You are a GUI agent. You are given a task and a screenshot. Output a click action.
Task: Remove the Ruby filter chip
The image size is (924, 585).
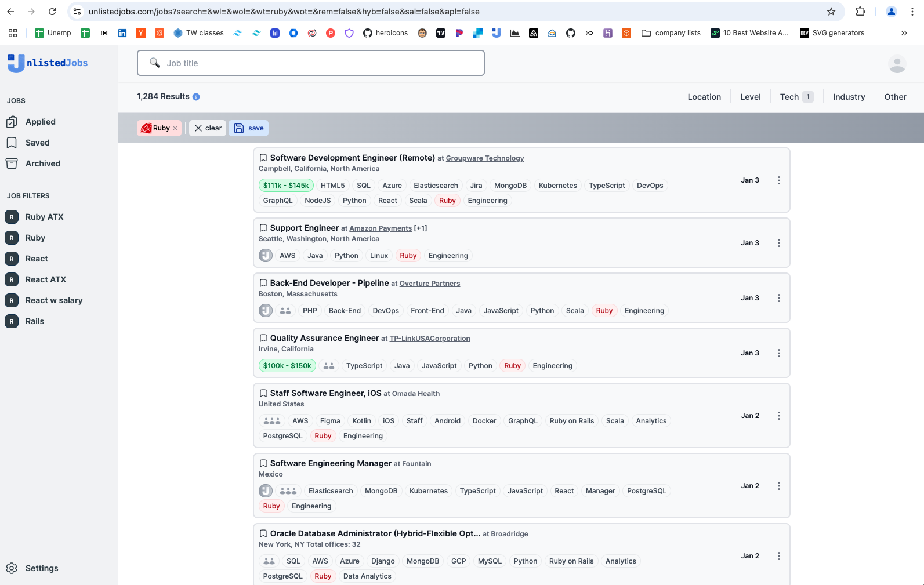[x=175, y=128]
